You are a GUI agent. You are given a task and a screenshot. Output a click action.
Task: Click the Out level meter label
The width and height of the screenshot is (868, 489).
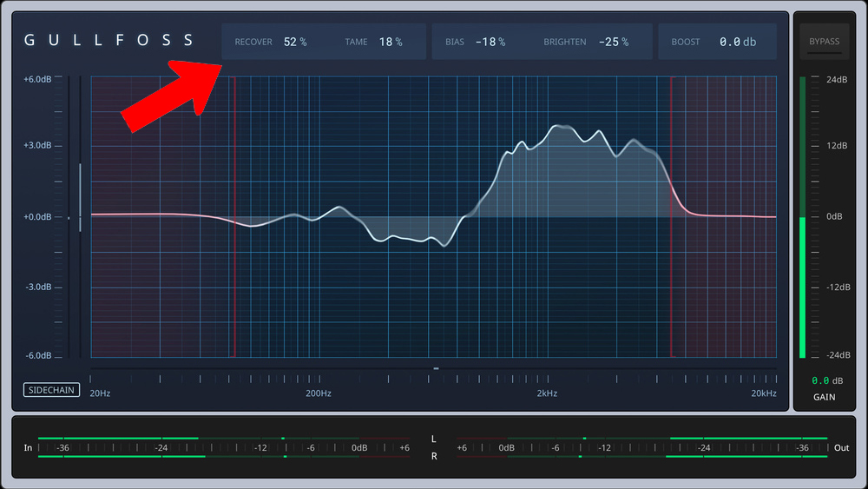[841, 447]
